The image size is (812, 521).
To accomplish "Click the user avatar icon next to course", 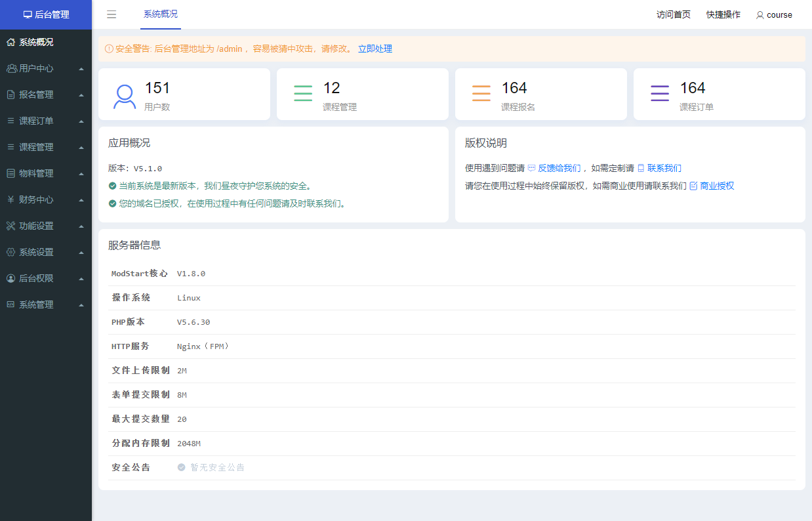I will (760, 14).
